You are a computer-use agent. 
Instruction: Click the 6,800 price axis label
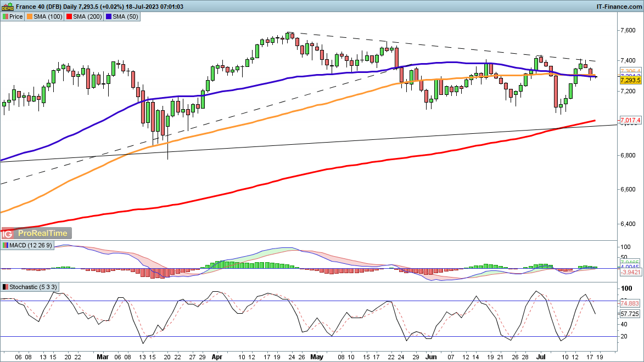(629, 156)
